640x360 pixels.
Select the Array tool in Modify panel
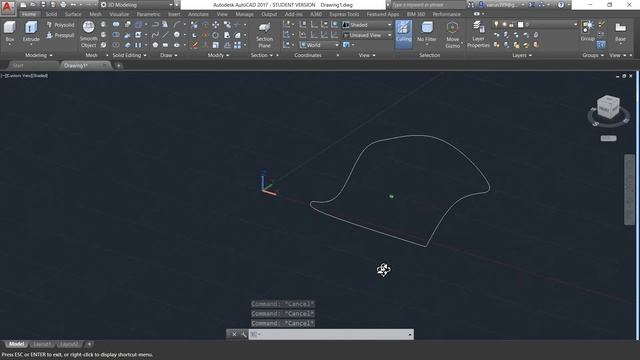pos(237,45)
